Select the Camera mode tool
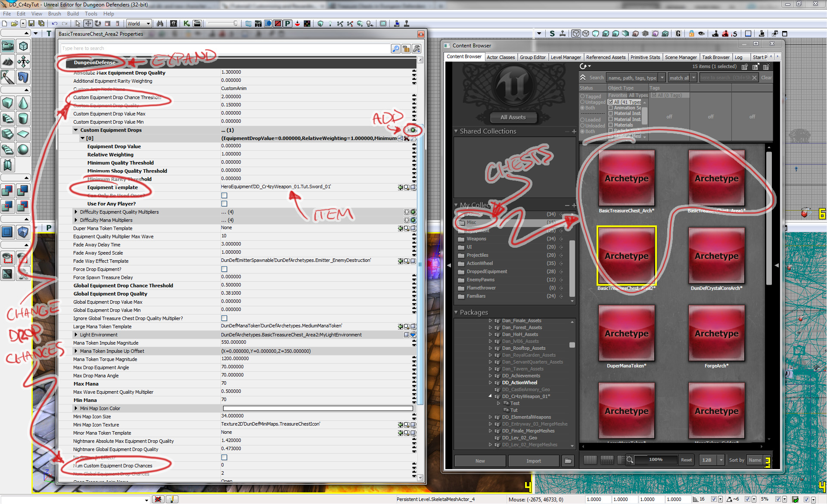Image resolution: width=827 pixels, height=504 pixels. tap(8, 46)
